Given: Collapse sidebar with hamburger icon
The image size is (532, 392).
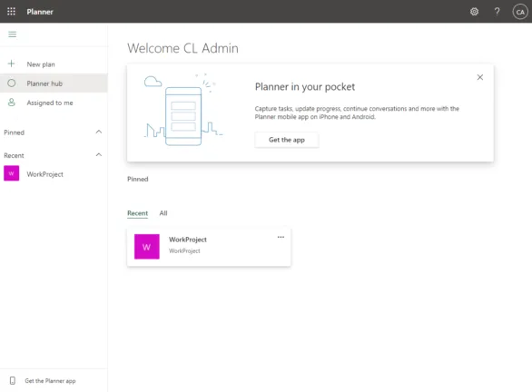Looking at the screenshot, I should tap(12, 34).
